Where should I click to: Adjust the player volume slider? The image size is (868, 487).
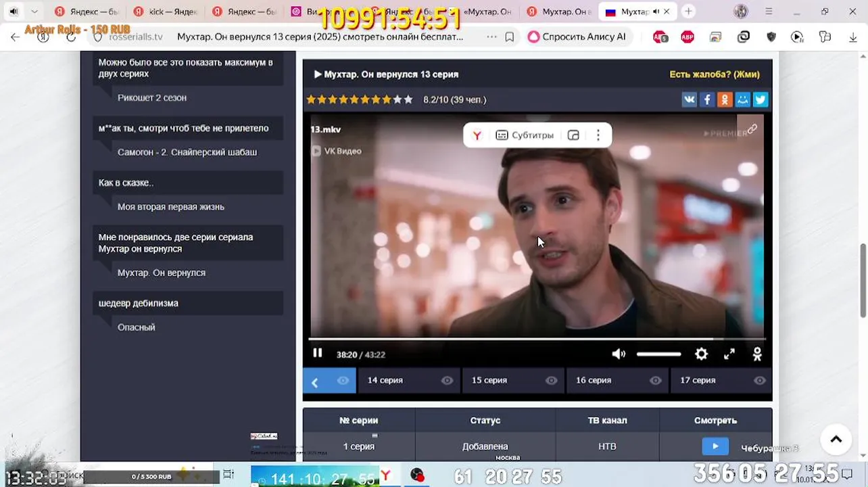[658, 354]
